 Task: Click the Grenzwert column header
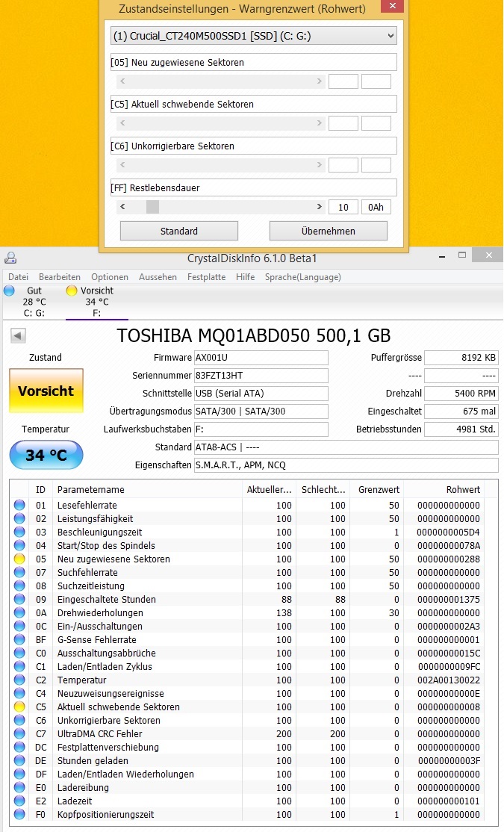click(x=377, y=490)
